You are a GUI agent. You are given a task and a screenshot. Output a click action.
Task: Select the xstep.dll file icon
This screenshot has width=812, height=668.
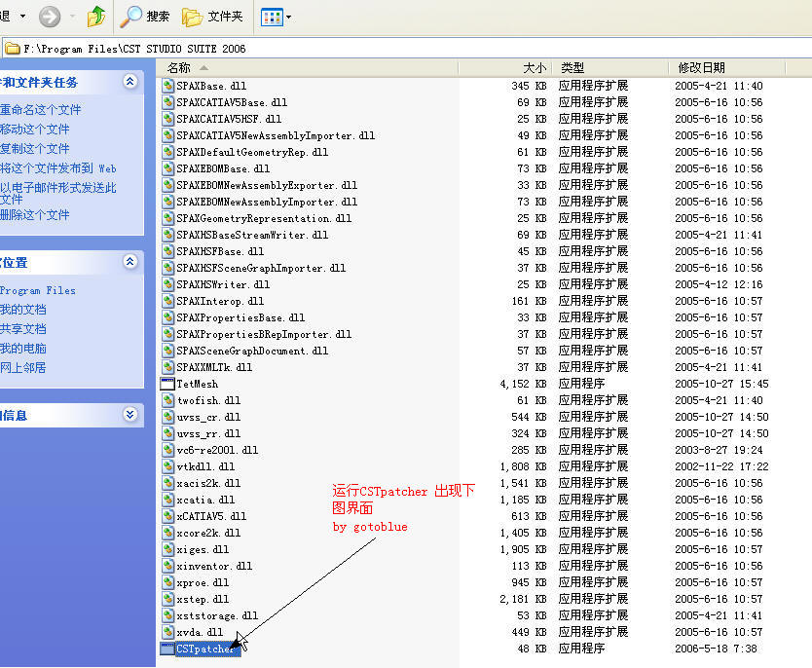pos(167,599)
